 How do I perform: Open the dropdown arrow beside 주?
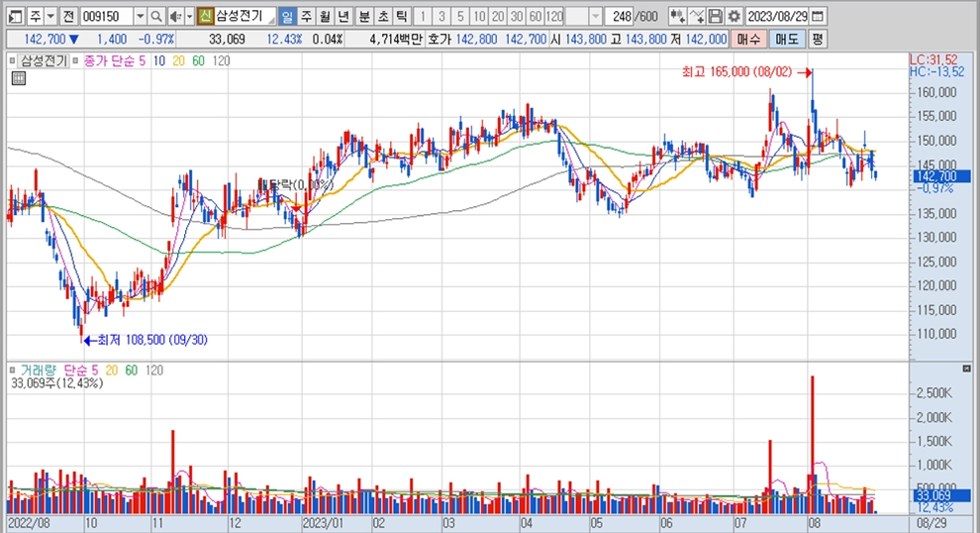click(49, 17)
